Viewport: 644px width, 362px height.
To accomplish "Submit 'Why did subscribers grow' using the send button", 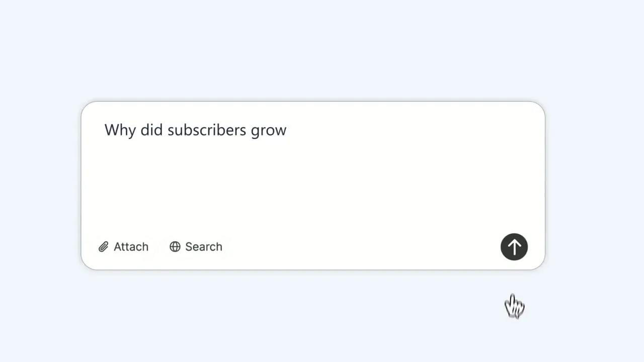I will tap(514, 247).
